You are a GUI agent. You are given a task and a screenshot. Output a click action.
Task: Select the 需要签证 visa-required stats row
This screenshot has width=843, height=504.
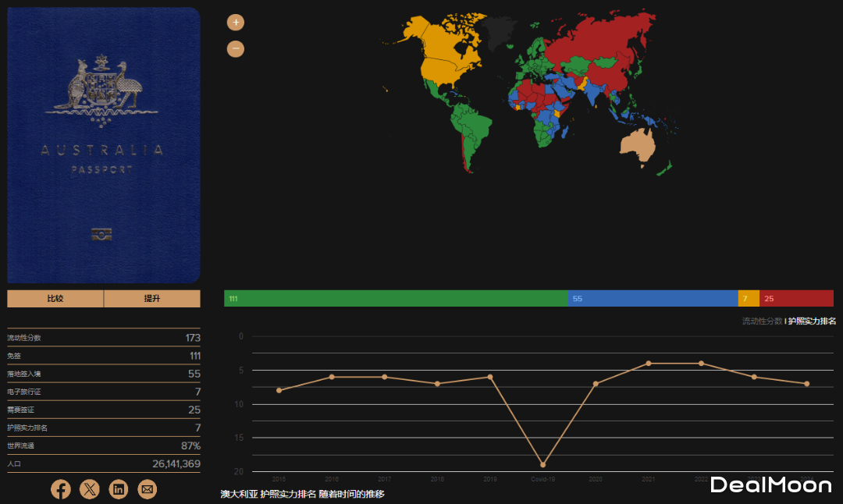point(104,410)
